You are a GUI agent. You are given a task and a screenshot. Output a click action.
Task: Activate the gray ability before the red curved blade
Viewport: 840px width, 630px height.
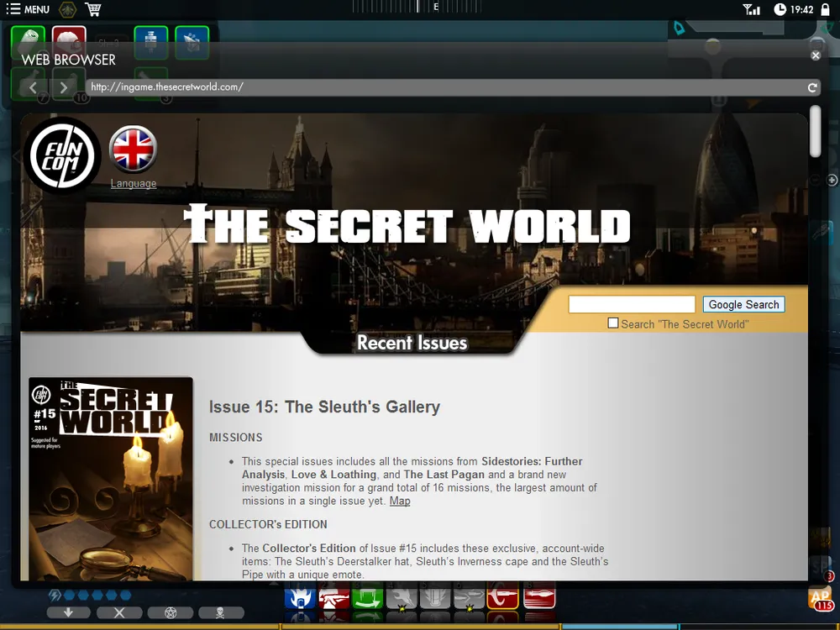point(470,596)
